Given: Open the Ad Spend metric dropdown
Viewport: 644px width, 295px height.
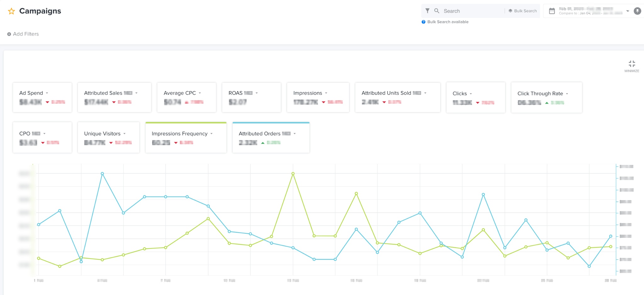Looking at the screenshot, I should (47, 93).
